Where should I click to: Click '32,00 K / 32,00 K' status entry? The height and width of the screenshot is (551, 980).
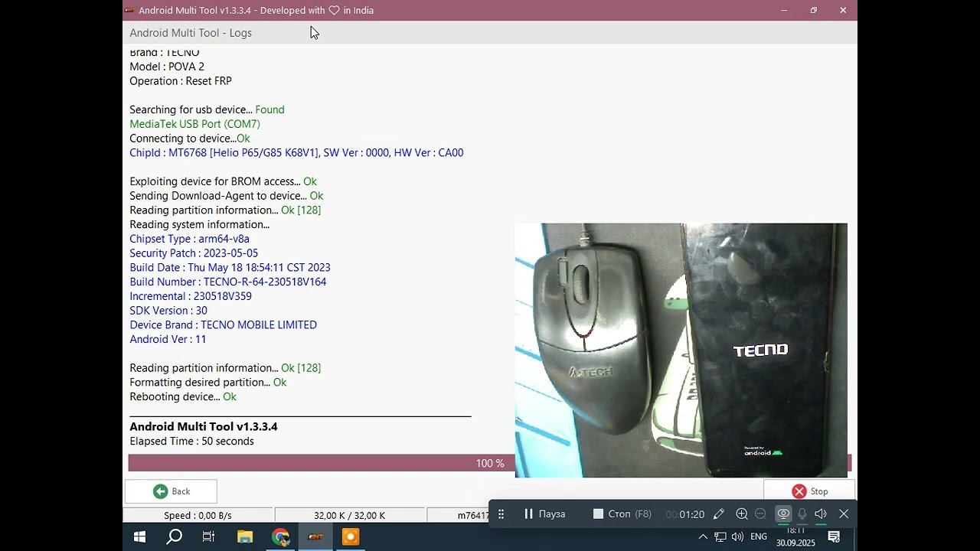point(349,516)
